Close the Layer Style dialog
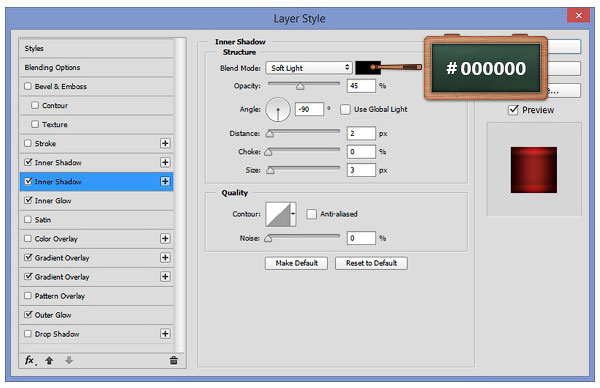This screenshot has height=388, width=600. pos(578,15)
